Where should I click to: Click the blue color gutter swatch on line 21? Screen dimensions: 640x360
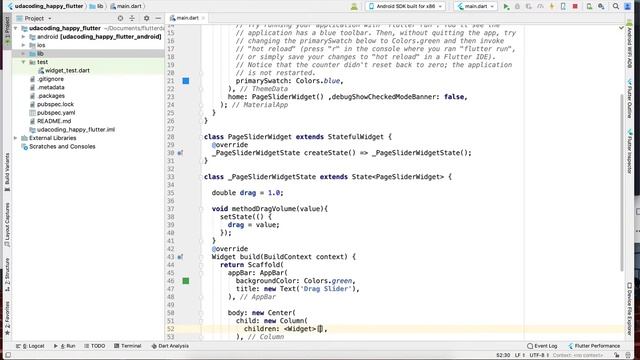coord(186,81)
